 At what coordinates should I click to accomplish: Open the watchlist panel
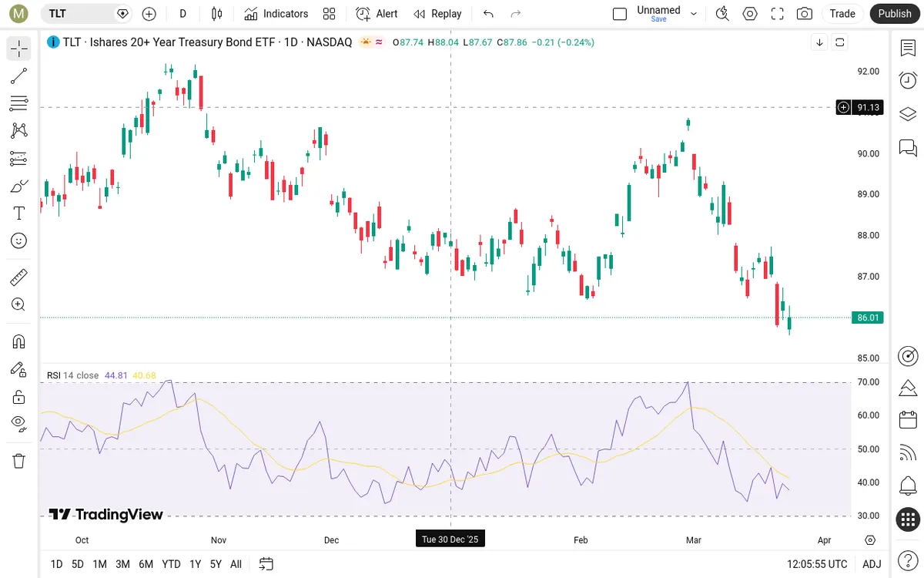(908, 48)
